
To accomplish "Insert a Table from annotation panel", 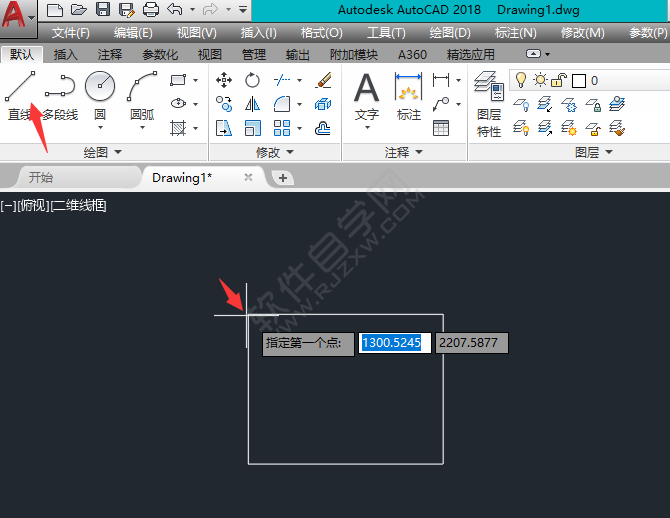I will (x=441, y=128).
